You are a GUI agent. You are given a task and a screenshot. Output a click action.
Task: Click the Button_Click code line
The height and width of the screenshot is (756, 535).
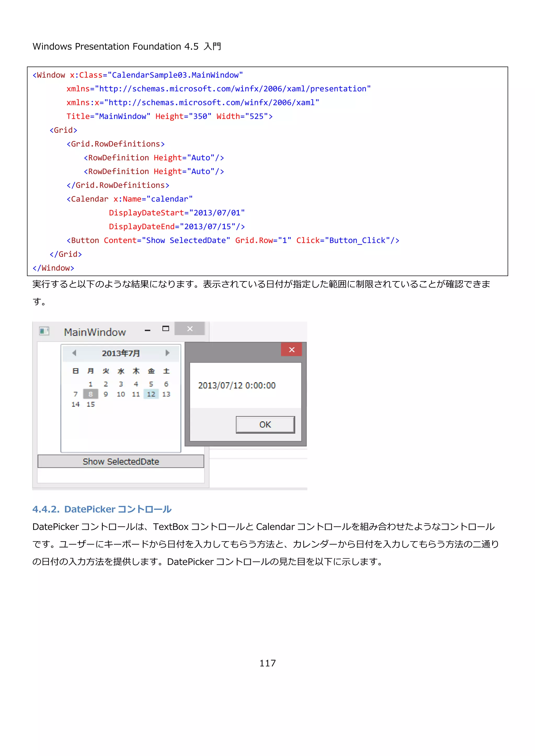[x=233, y=240]
